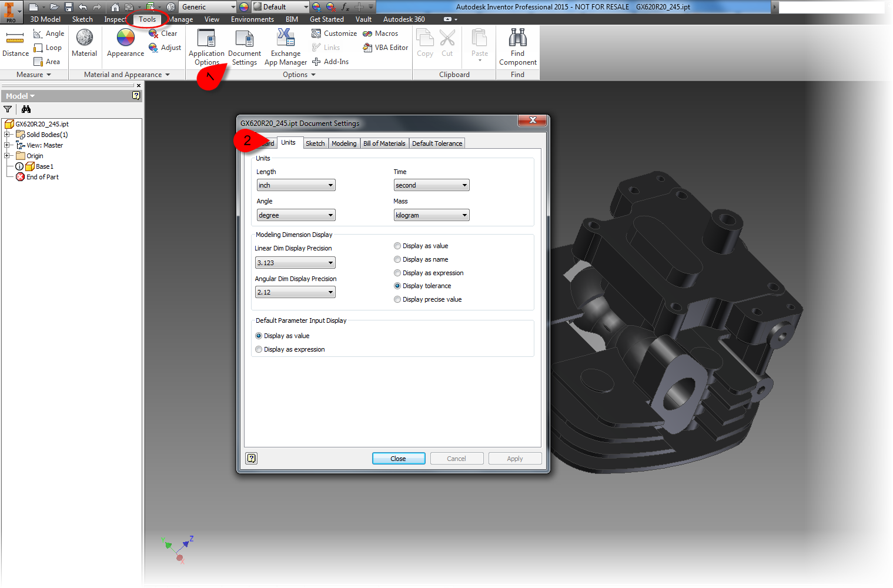893x588 pixels.
Task: Save the document with the floppy icon
Action: click(69, 7)
